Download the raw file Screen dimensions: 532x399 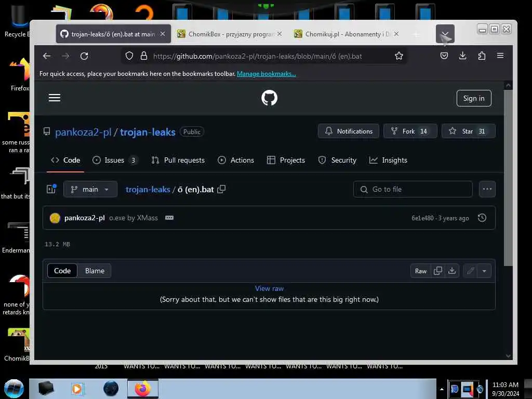[452, 271]
